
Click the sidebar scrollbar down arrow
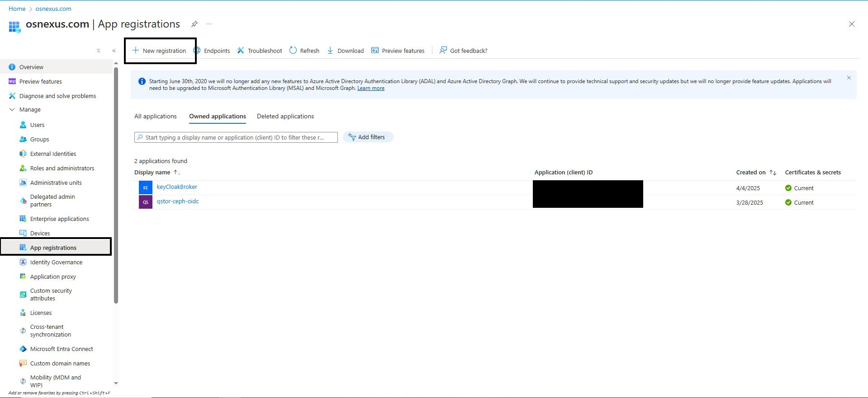click(116, 383)
